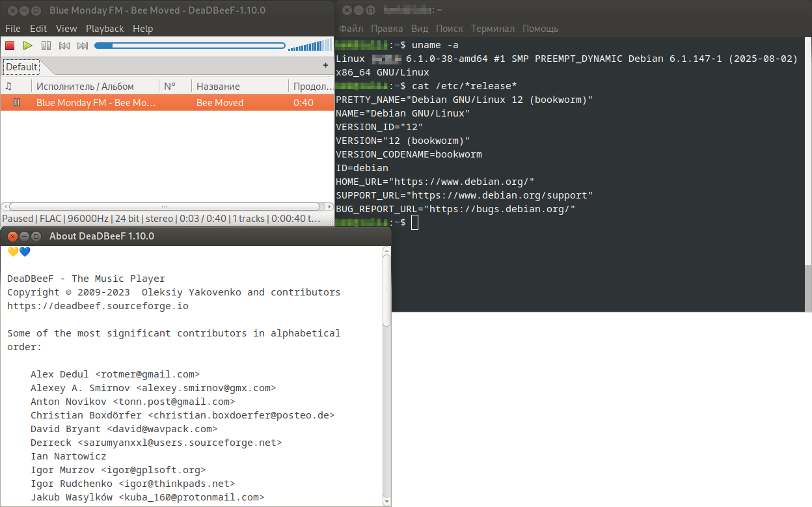
Task: Open the Edit menu in DeaDBeeF
Action: [38, 29]
